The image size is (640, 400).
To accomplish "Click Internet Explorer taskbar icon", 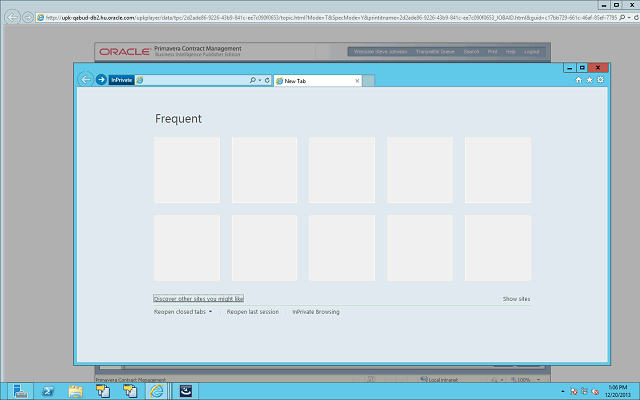I will pos(157,391).
